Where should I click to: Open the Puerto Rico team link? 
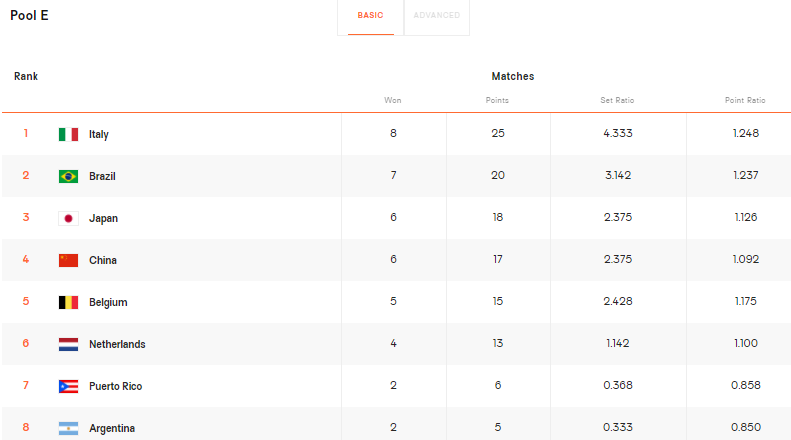(115, 386)
